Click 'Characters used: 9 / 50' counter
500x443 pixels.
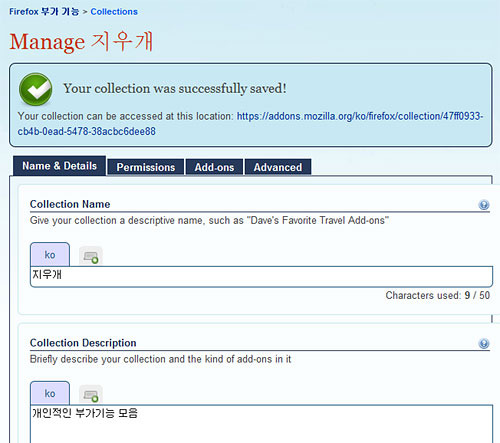pyautogui.click(x=438, y=295)
